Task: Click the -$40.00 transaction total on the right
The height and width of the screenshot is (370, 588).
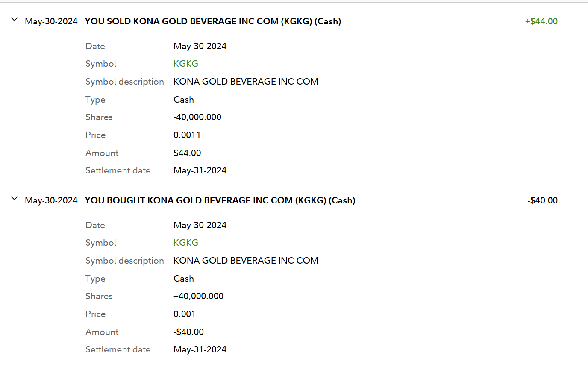Action: (x=542, y=200)
